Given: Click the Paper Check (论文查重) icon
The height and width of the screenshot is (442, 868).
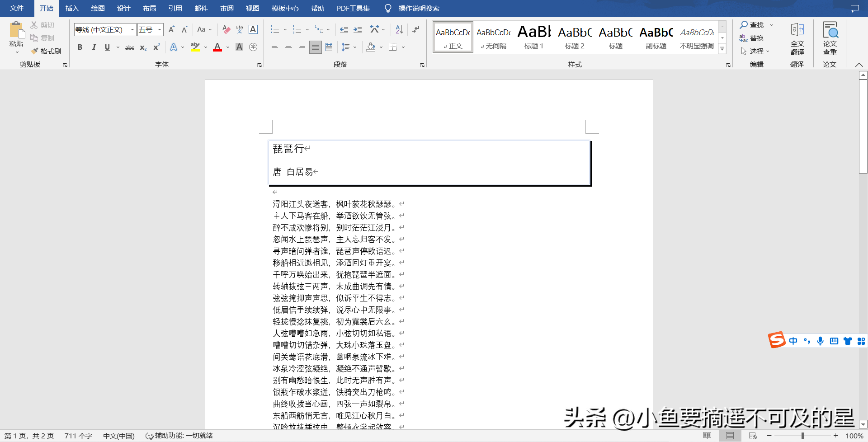Looking at the screenshot, I should (x=830, y=38).
